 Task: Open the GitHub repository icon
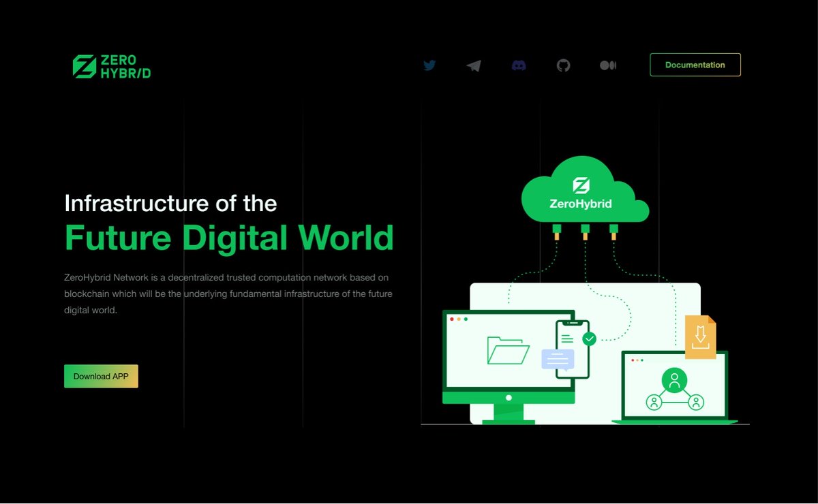563,65
